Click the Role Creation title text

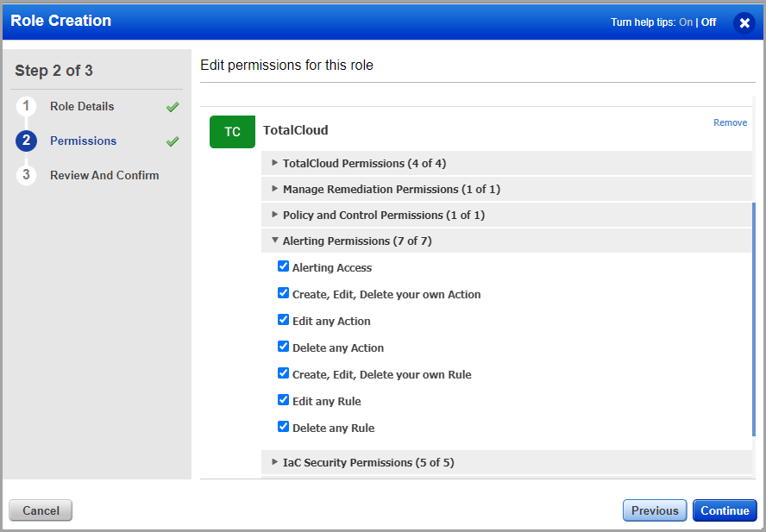(61, 21)
